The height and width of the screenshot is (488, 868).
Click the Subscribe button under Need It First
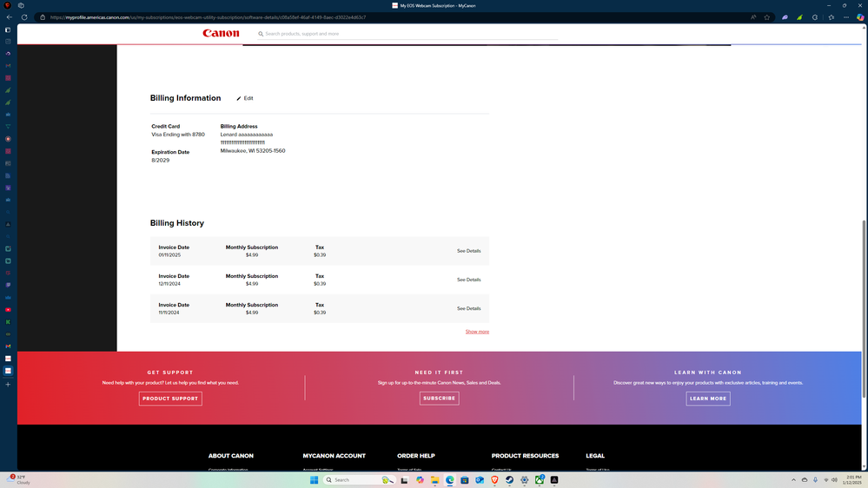439,399
